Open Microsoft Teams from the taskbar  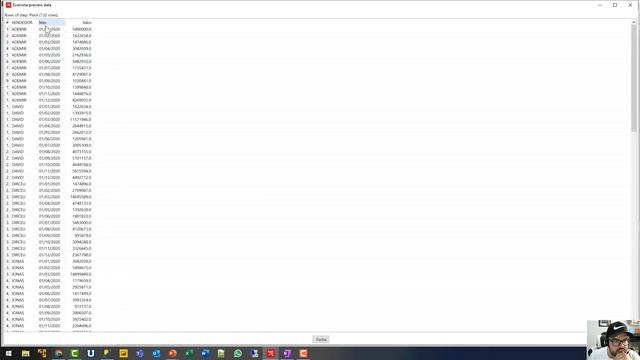tap(140, 353)
